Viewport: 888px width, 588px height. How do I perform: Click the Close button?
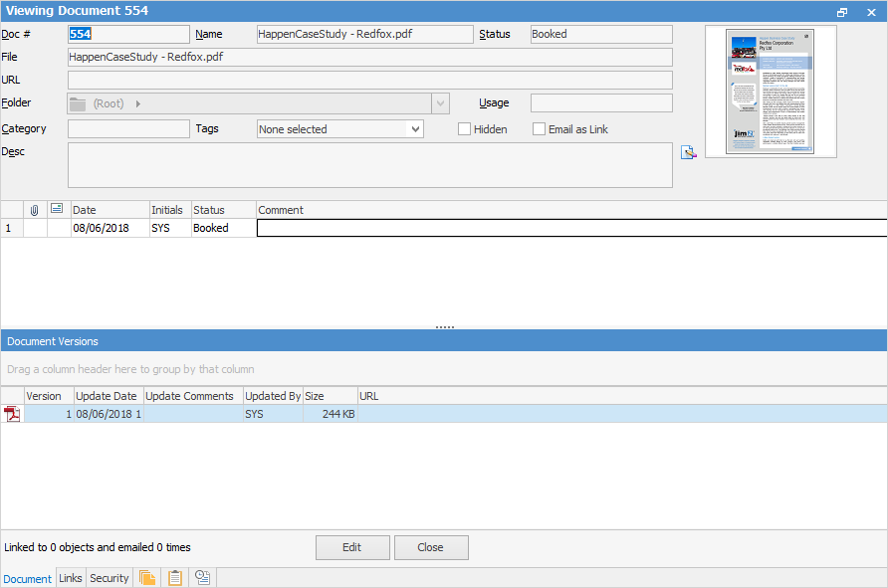[x=430, y=547]
